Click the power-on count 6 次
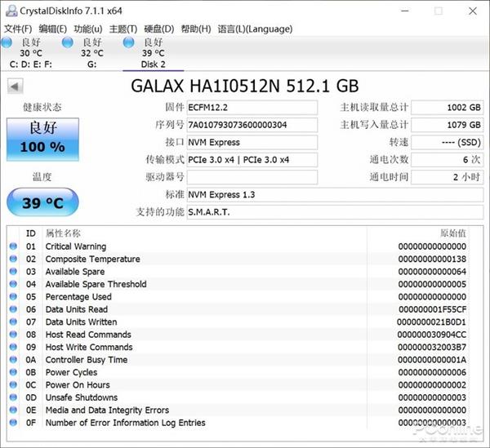 pos(448,160)
